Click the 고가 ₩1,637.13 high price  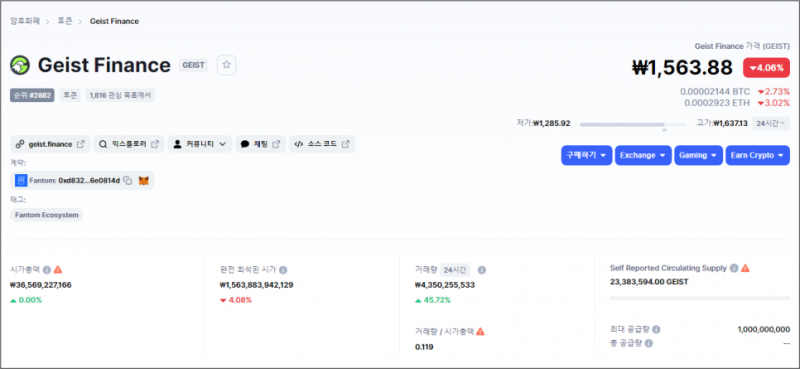pyautogui.click(x=722, y=124)
